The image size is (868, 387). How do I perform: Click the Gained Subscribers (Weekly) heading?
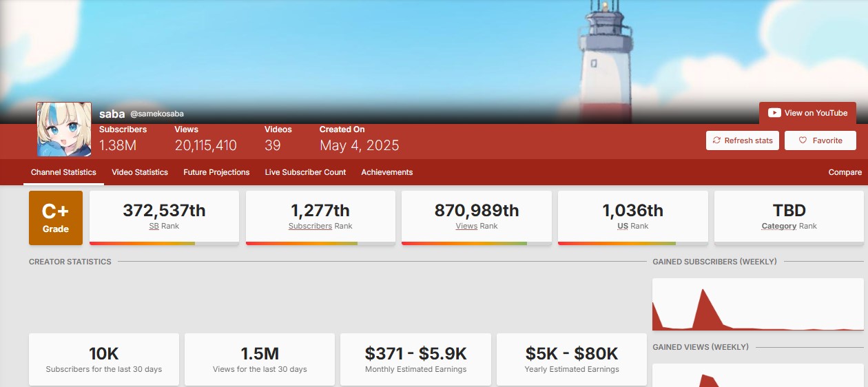pyautogui.click(x=714, y=262)
